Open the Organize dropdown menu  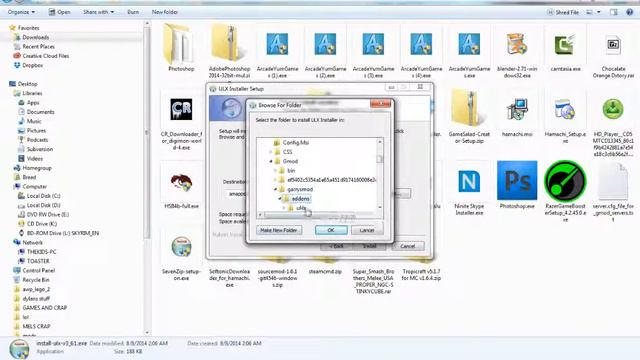(21, 12)
